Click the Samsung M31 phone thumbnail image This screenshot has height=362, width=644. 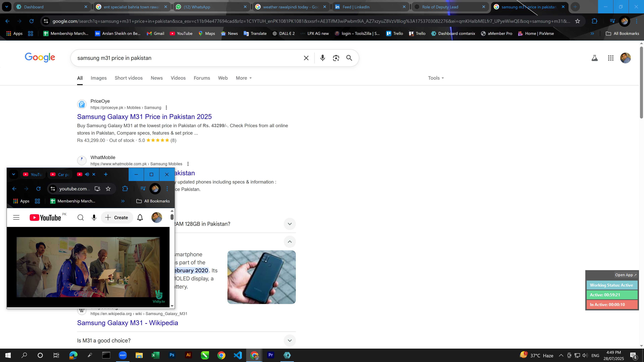(261, 277)
